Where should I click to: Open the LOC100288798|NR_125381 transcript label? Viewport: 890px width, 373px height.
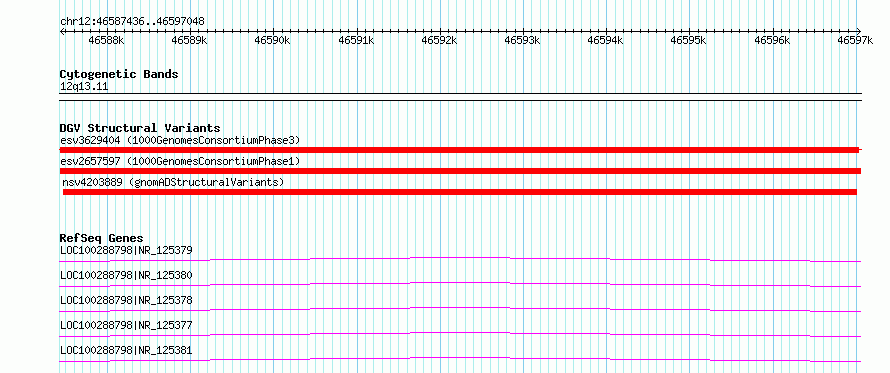click(x=126, y=350)
